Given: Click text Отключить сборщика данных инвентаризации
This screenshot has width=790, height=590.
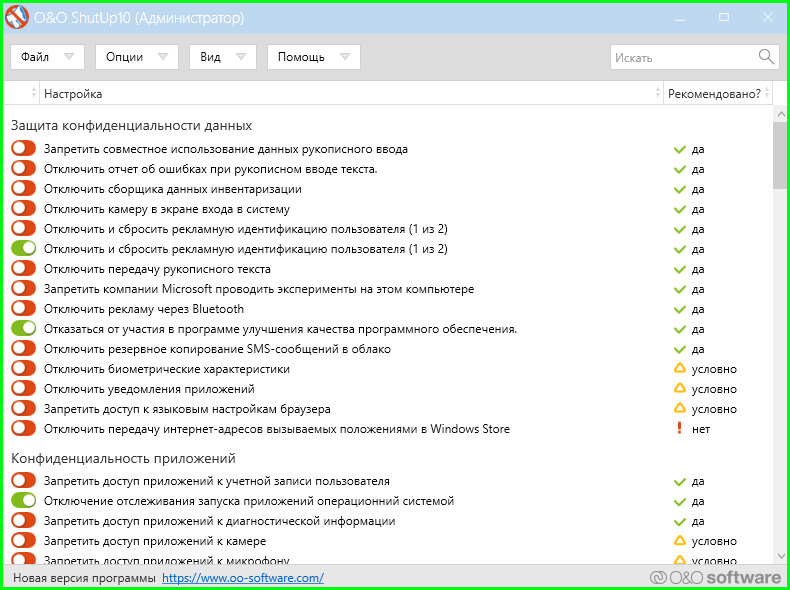Looking at the screenshot, I should click(x=173, y=189).
